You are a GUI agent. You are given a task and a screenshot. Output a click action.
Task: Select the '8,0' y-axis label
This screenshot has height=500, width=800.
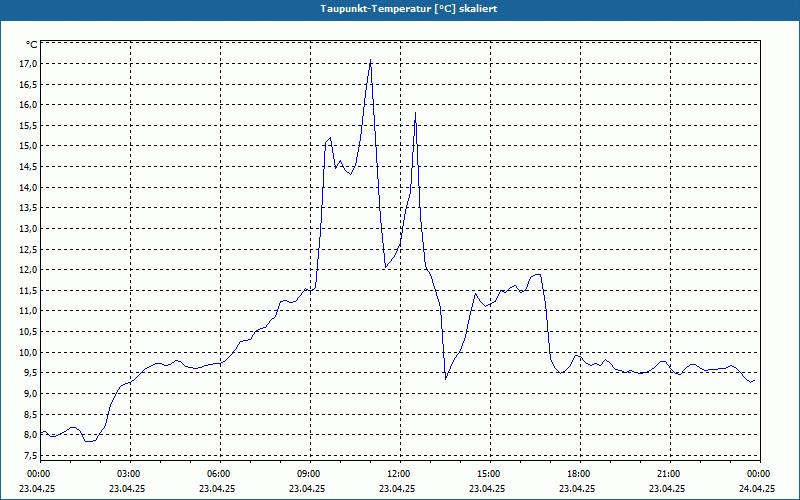pos(31,435)
